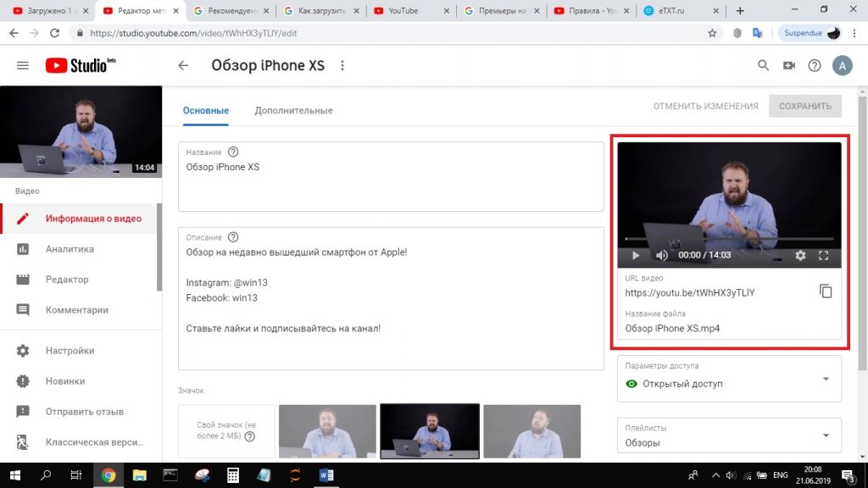Screen dimensions: 868x488
Task: Open the Плейлисты dropdown
Action: pos(729,435)
